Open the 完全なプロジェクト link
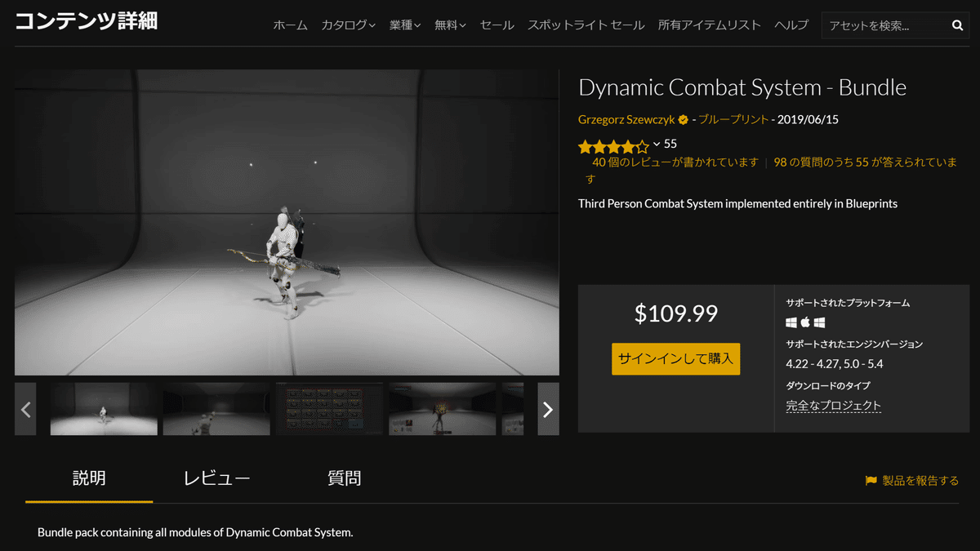 pos(833,405)
